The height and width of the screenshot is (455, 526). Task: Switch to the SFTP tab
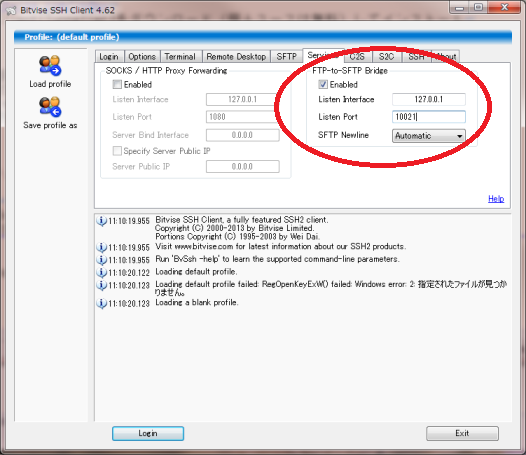tap(287, 56)
